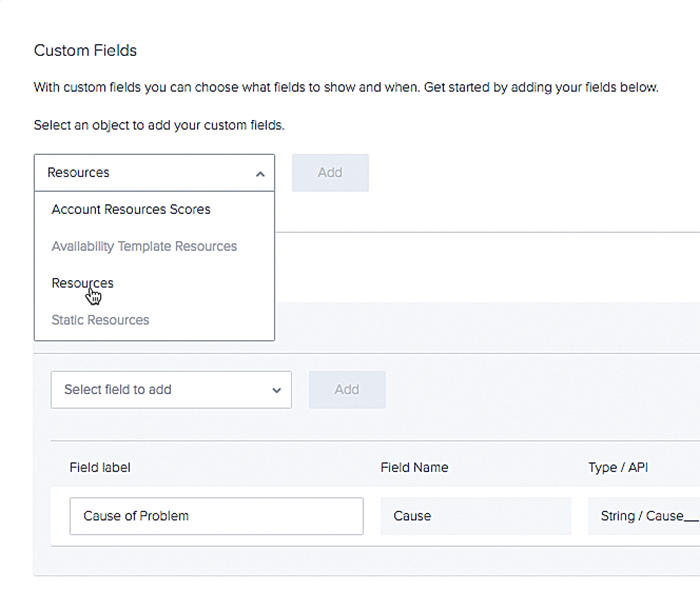Edit the Cause of Problem field label
Image resolution: width=700 pixels, height=611 pixels.
pyautogui.click(x=217, y=516)
